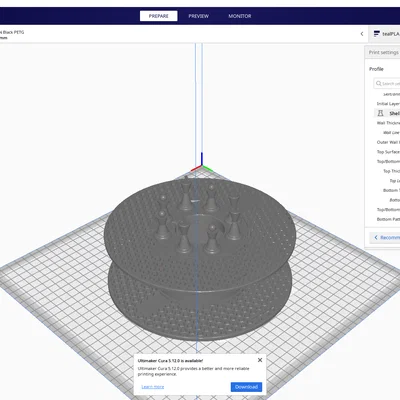
Task: Switch to the PREPARE stage tab
Action: click(x=158, y=16)
